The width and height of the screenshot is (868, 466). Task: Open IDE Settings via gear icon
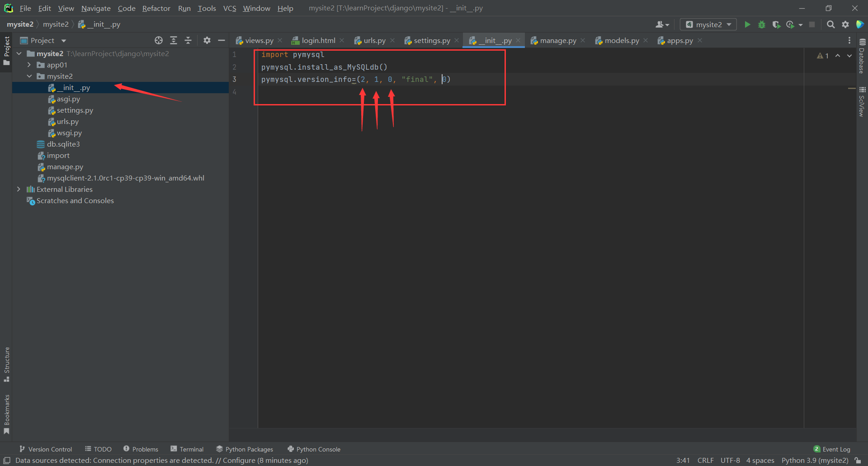[845, 24]
